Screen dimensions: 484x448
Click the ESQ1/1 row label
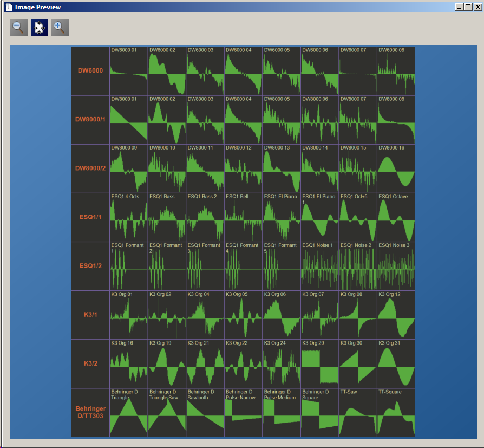pos(90,217)
